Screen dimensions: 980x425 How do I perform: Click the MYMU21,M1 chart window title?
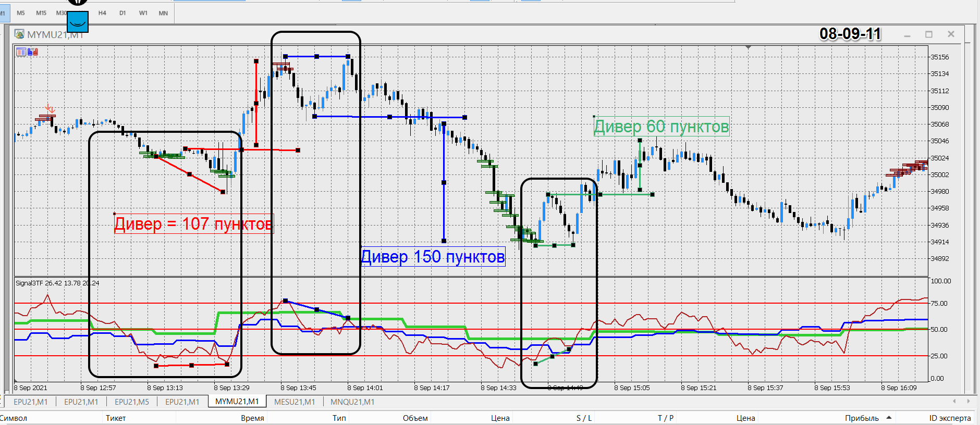(55, 34)
